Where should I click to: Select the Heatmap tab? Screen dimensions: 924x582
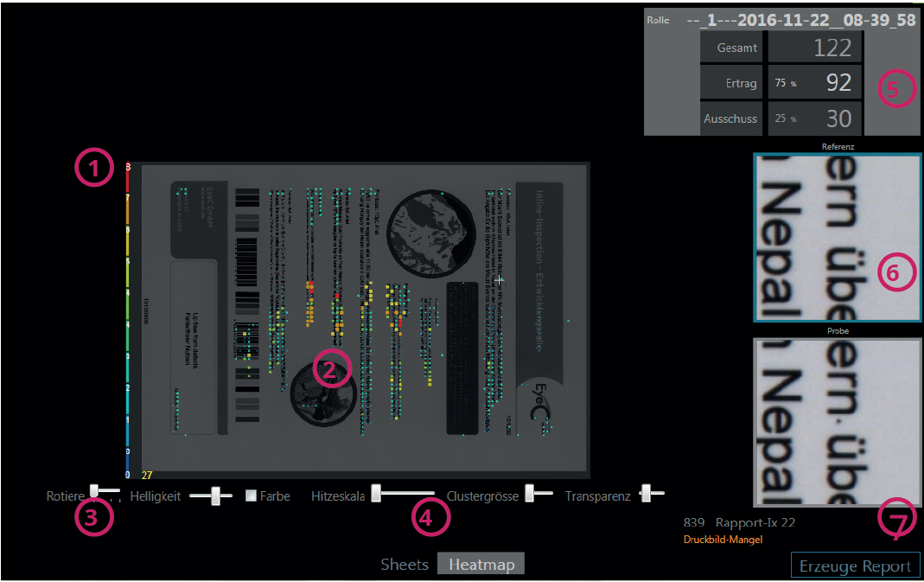coord(481,564)
